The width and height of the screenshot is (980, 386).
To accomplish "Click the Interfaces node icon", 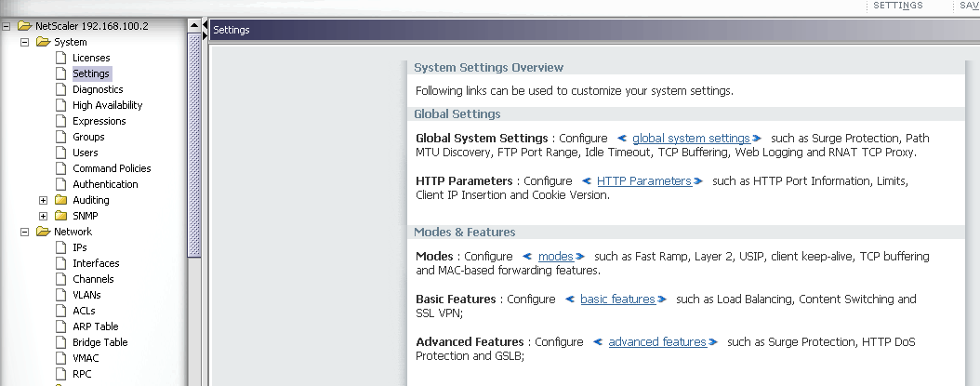I will click(61, 263).
